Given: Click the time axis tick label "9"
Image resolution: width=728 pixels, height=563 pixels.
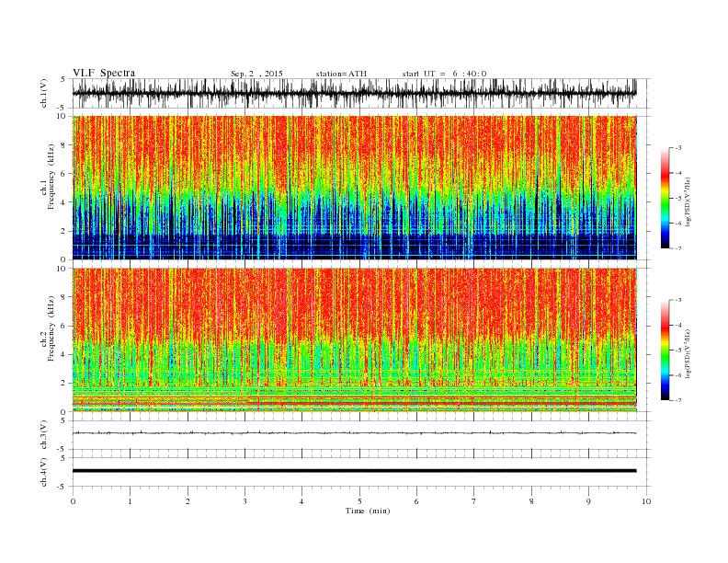Looking at the screenshot, I should tap(589, 501).
